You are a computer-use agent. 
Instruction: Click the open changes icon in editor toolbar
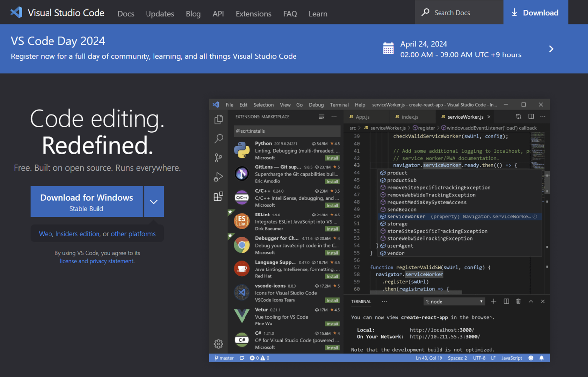coord(518,117)
